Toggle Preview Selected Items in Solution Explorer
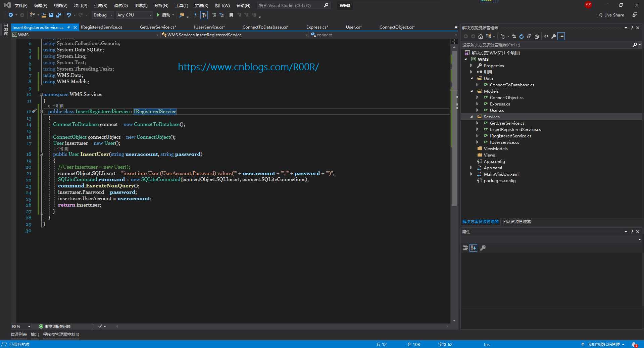This screenshot has height=348, width=644. 561,36
